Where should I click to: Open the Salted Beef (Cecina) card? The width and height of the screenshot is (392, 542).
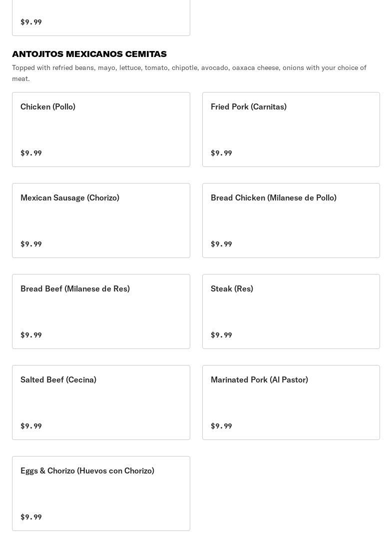(101, 402)
